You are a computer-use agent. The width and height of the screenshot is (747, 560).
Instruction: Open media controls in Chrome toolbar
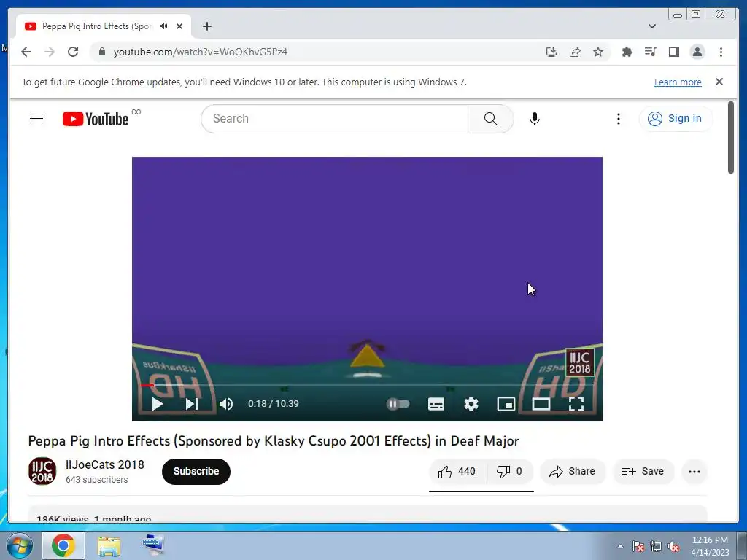[x=650, y=52]
